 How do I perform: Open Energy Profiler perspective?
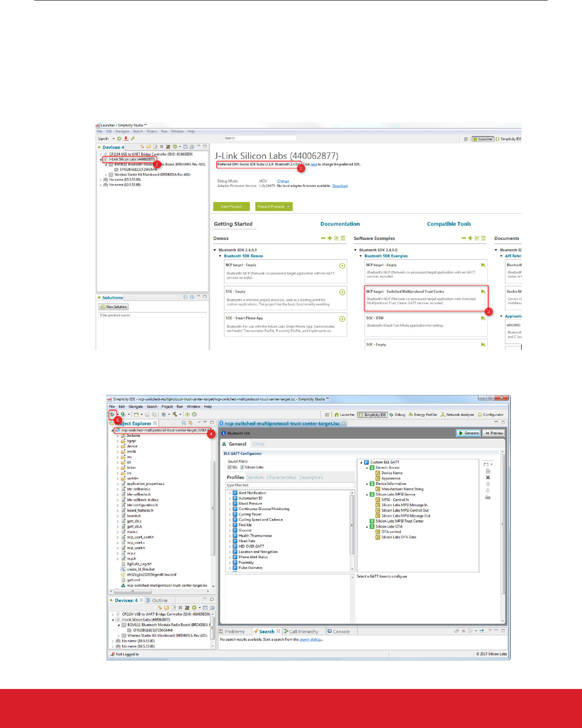(x=423, y=414)
